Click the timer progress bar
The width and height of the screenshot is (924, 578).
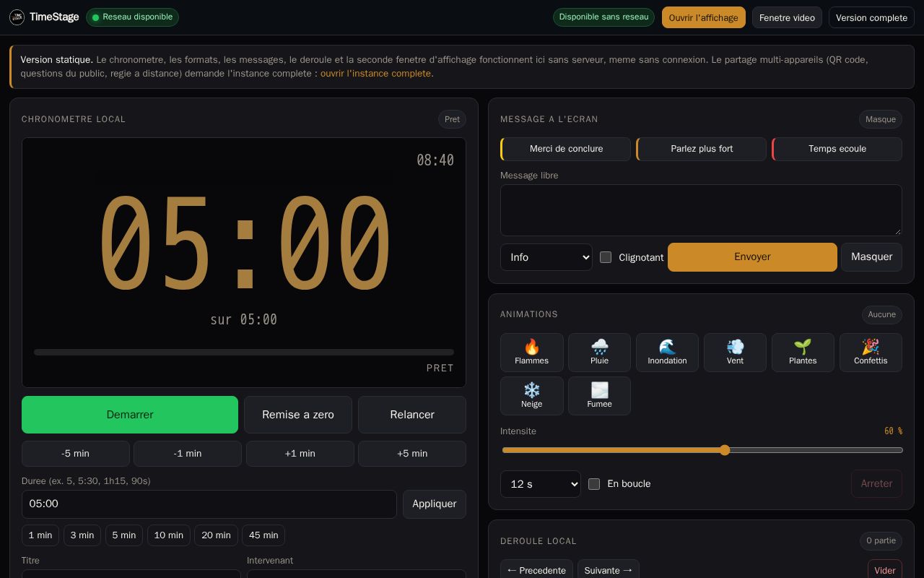coord(244,353)
